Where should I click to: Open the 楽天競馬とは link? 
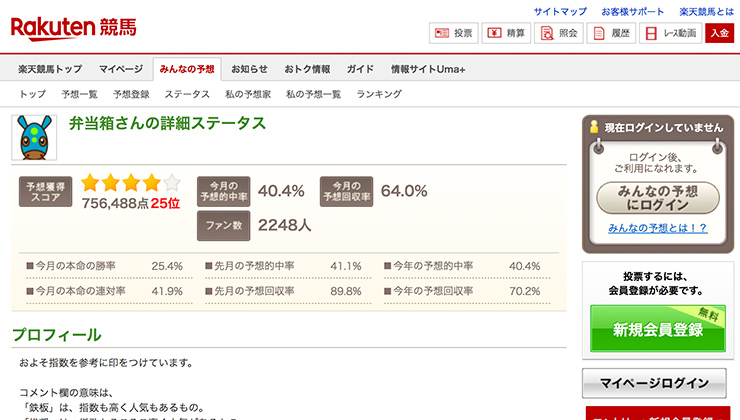click(706, 11)
